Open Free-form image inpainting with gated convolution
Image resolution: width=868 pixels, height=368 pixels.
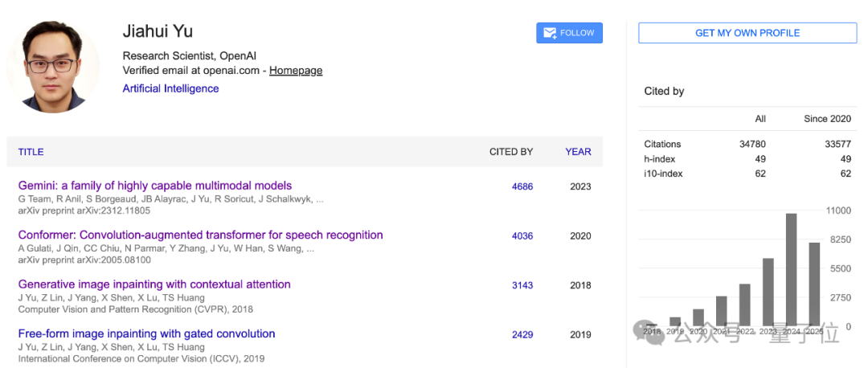[146, 333]
